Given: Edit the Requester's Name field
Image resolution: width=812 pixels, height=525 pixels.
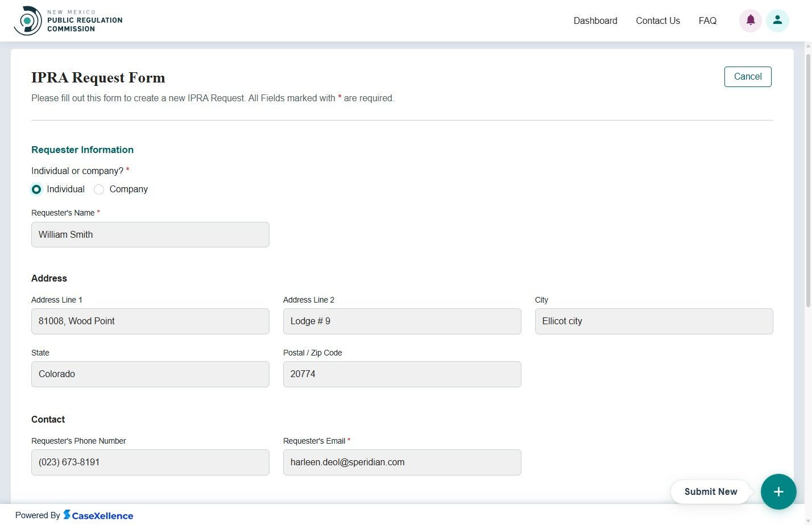Looking at the screenshot, I should pos(150,234).
